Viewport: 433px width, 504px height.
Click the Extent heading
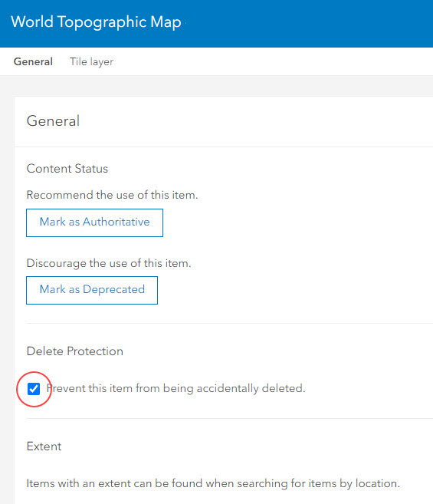click(44, 446)
